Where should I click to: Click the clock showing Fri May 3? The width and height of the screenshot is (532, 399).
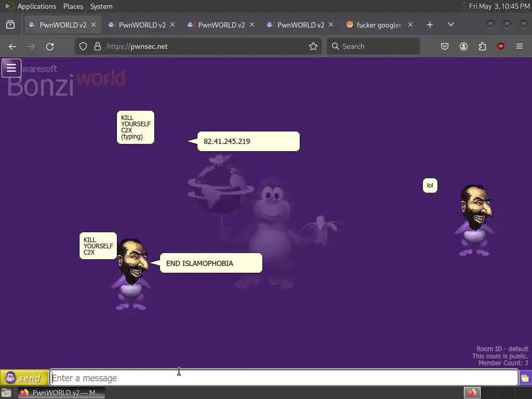coord(499,6)
